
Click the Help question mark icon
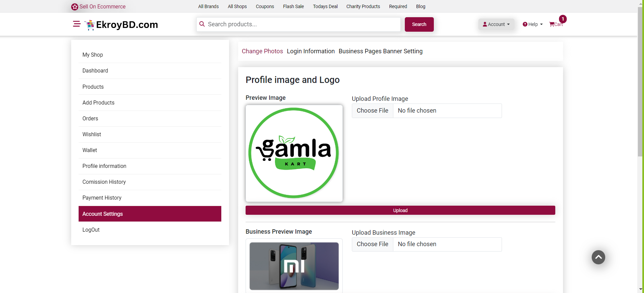525,24
